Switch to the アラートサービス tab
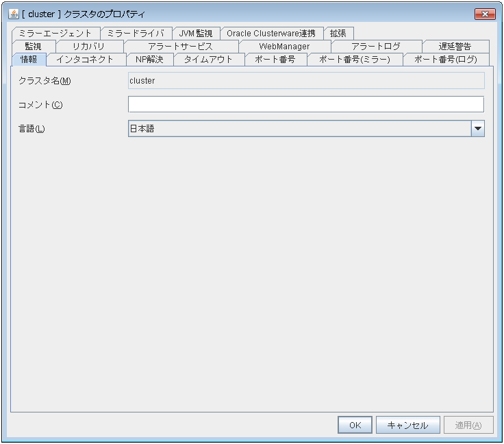Viewport: 504px width, 444px height. pos(180,47)
